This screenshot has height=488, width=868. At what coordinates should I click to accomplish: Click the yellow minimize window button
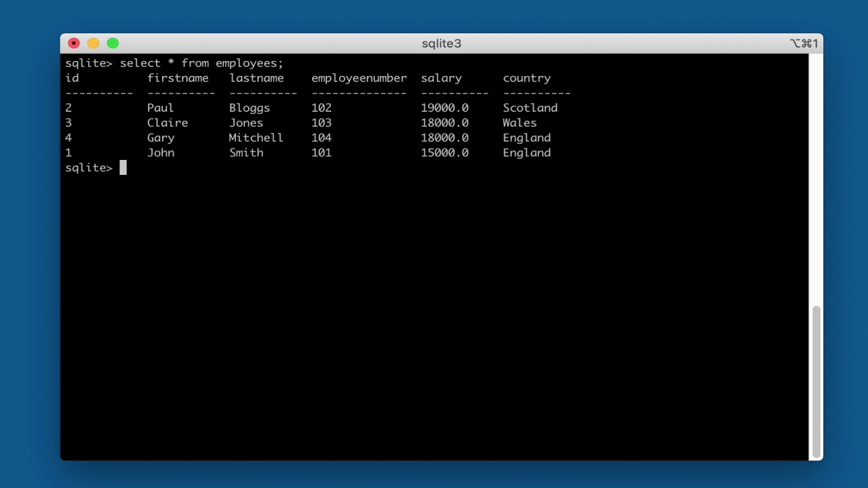click(x=94, y=43)
